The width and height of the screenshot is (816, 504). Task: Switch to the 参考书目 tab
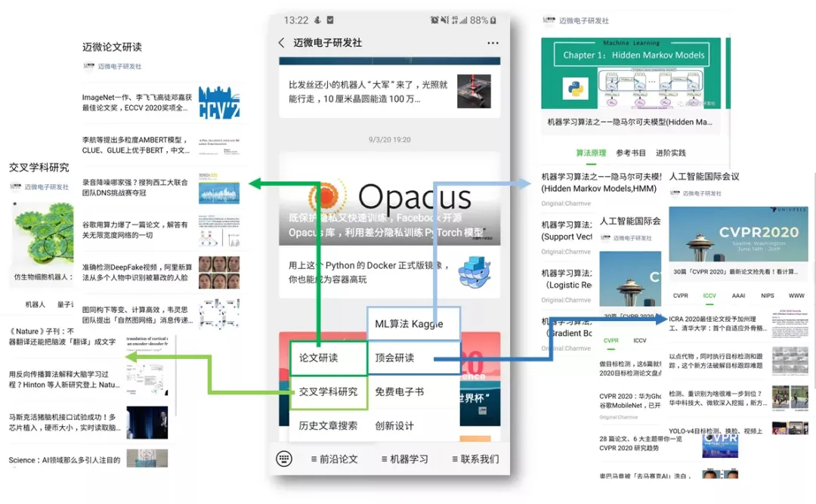630,153
